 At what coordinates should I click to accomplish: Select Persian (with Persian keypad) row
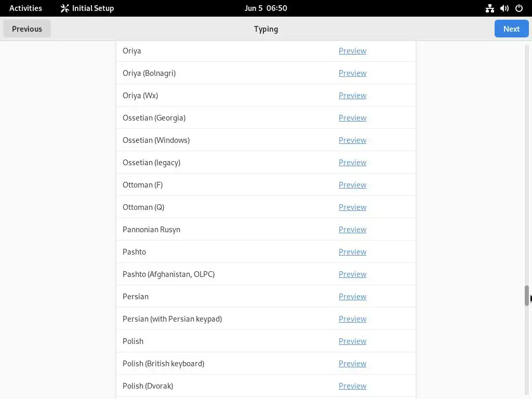tap(172, 319)
